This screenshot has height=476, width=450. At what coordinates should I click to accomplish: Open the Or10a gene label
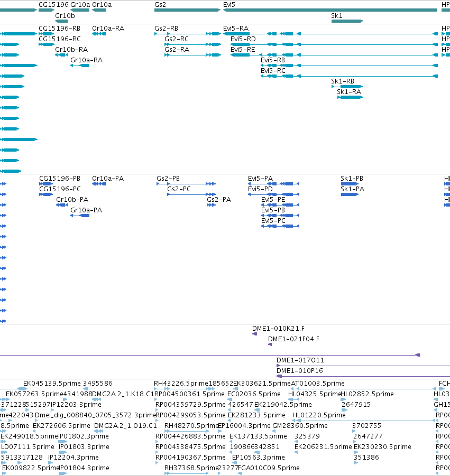(x=102, y=5)
